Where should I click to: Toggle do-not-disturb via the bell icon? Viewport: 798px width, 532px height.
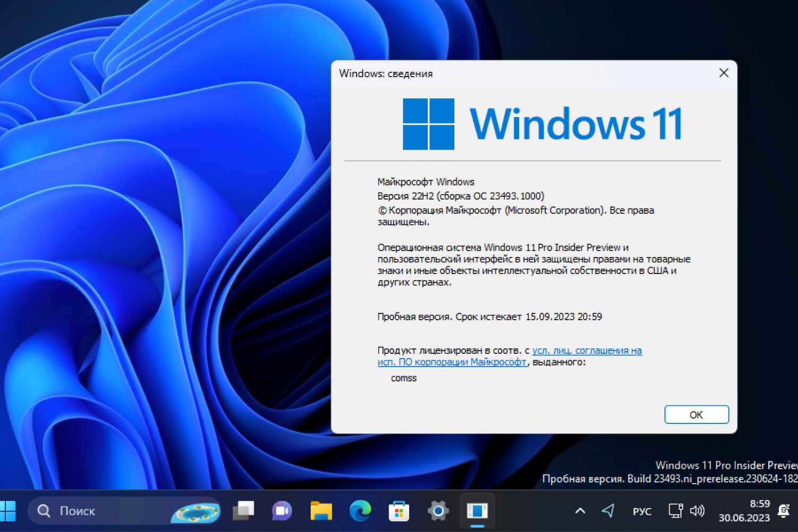pos(782,511)
